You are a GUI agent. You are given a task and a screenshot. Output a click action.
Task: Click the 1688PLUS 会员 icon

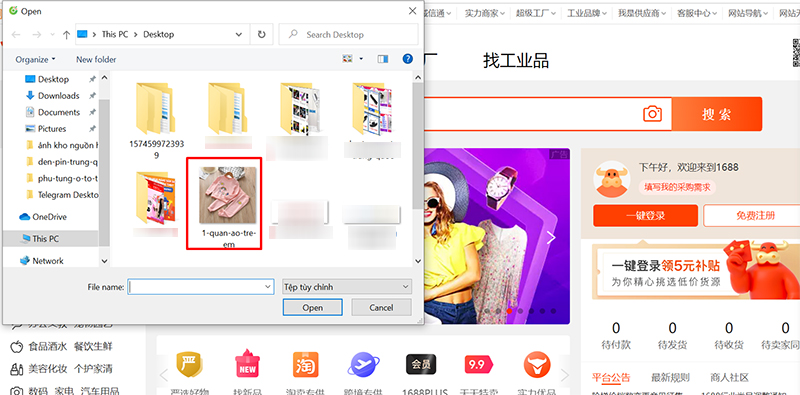421,364
